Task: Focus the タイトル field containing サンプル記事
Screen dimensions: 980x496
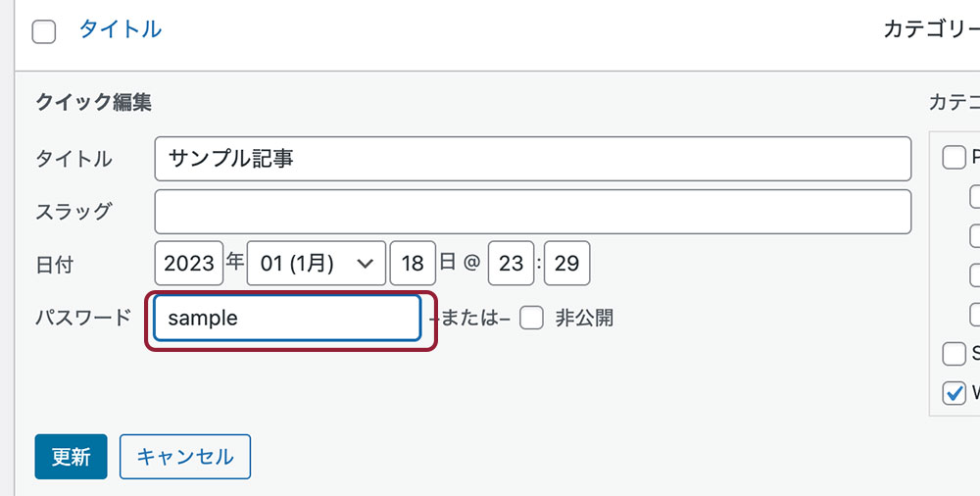Action: (532, 159)
